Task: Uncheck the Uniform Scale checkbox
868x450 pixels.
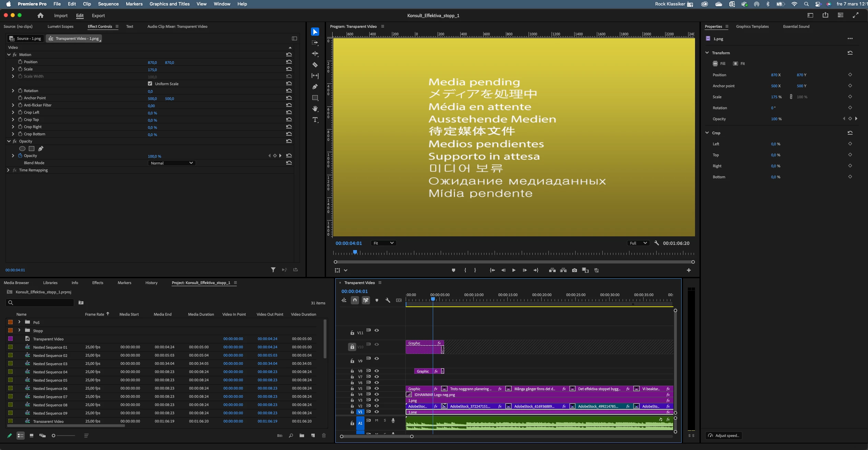Action: 150,83
